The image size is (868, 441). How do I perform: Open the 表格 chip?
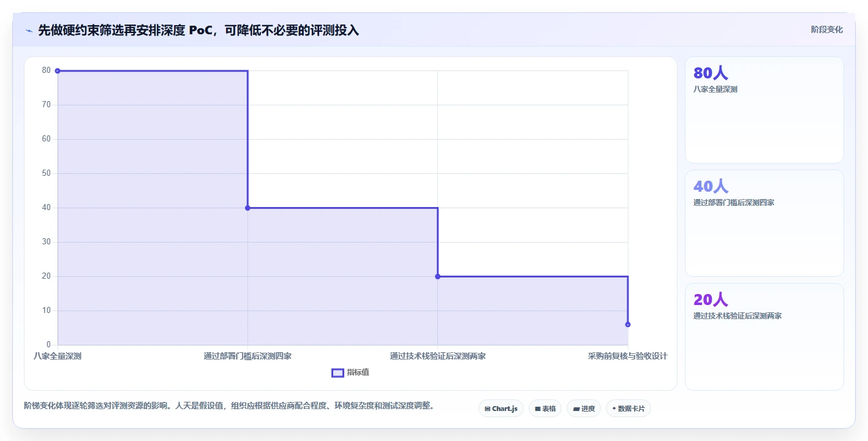click(x=545, y=409)
